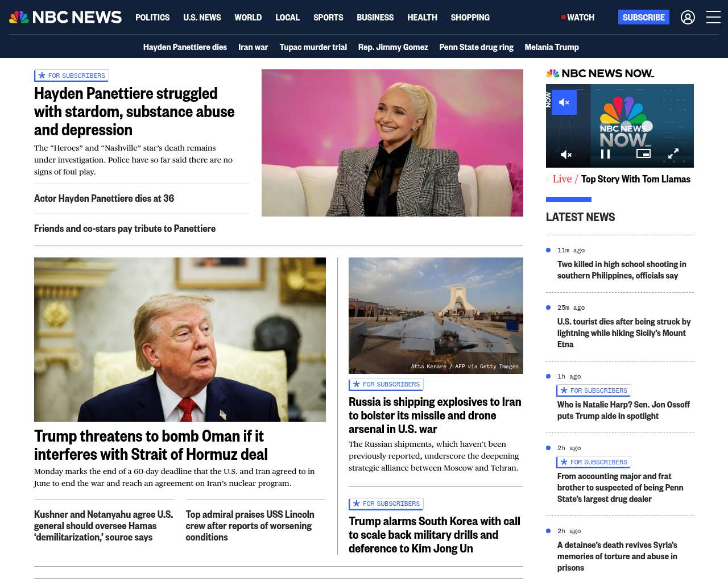Go to the U.S. News section
Screen dimensions: 728x582
[202, 18]
